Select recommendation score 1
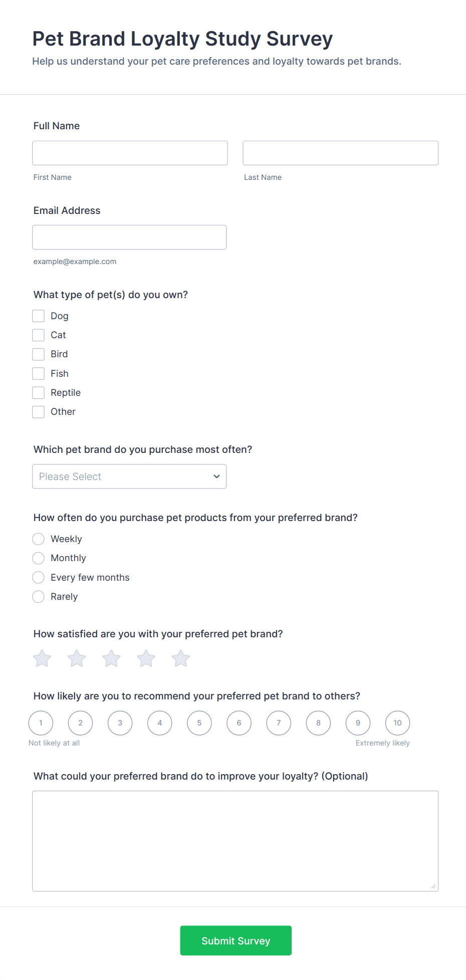The image size is (466, 980). pyautogui.click(x=41, y=723)
